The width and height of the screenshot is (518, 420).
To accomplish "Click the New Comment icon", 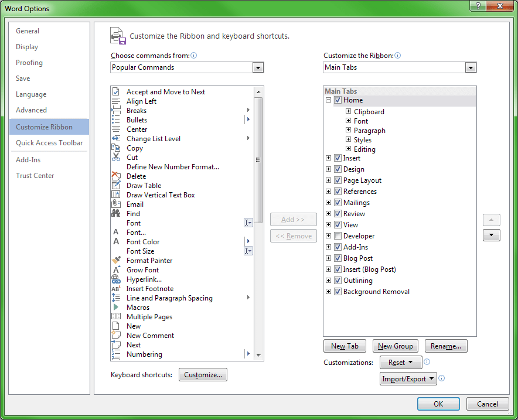I will pyautogui.click(x=115, y=335).
